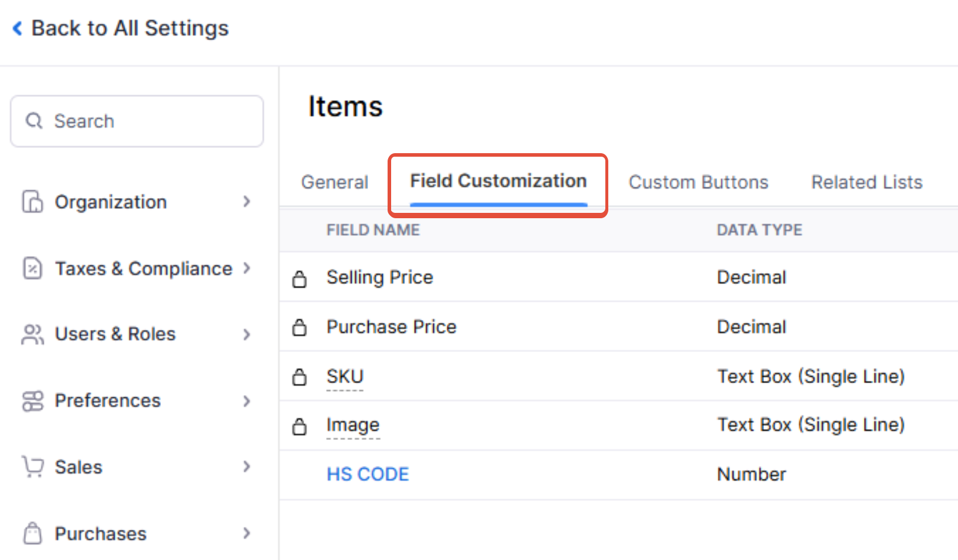Click the Purchases shopping bag icon
This screenshot has width=958, height=560.
tap(33, 533)
